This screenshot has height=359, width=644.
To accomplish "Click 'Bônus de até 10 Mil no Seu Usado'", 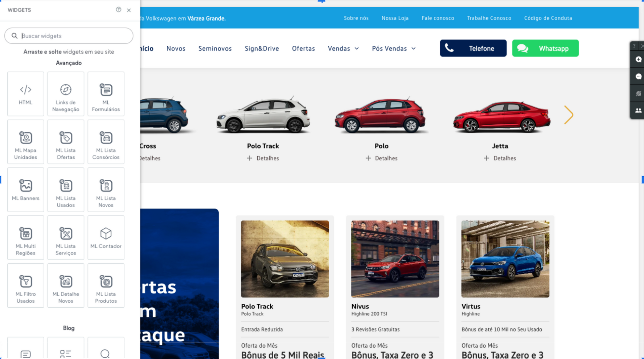I will (x=501, y=329).
